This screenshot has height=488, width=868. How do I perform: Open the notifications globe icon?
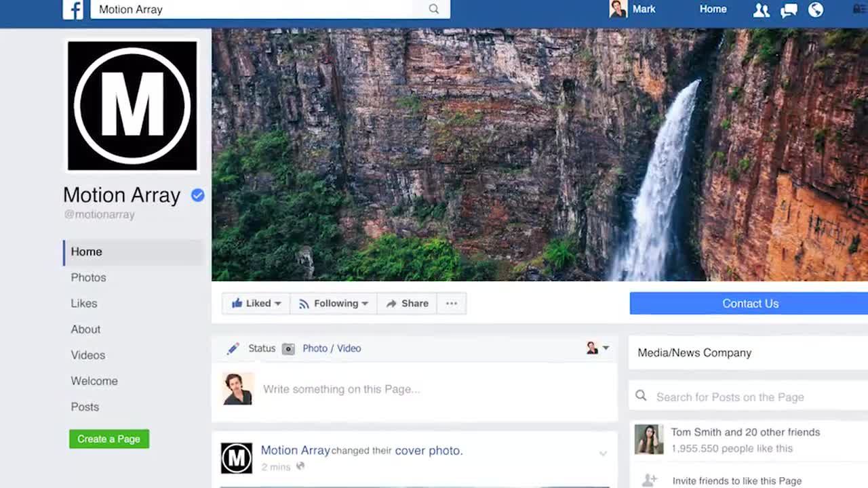click(x=816, y=10)
